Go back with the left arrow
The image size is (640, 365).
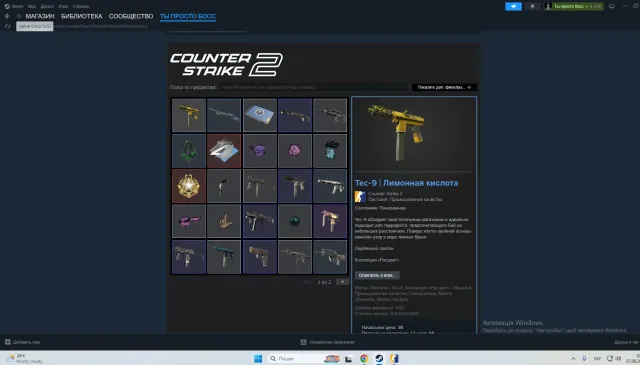click(x=7, y=16)
